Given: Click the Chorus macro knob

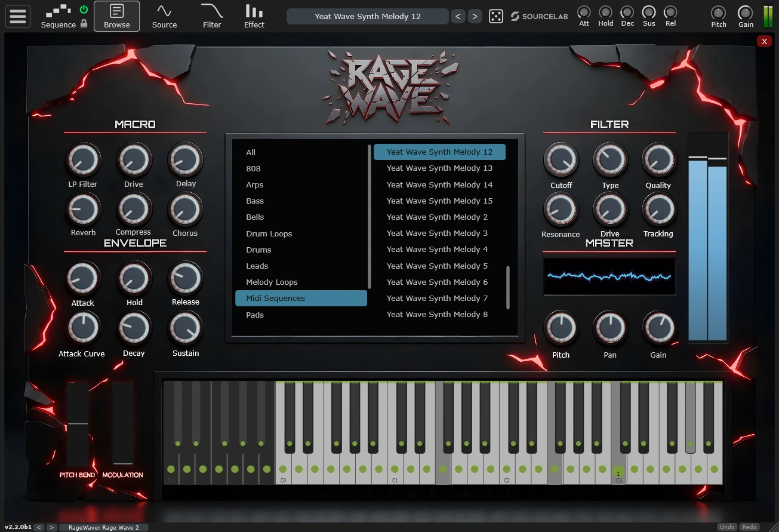Looking at the screenshot, I should (186, 209).
